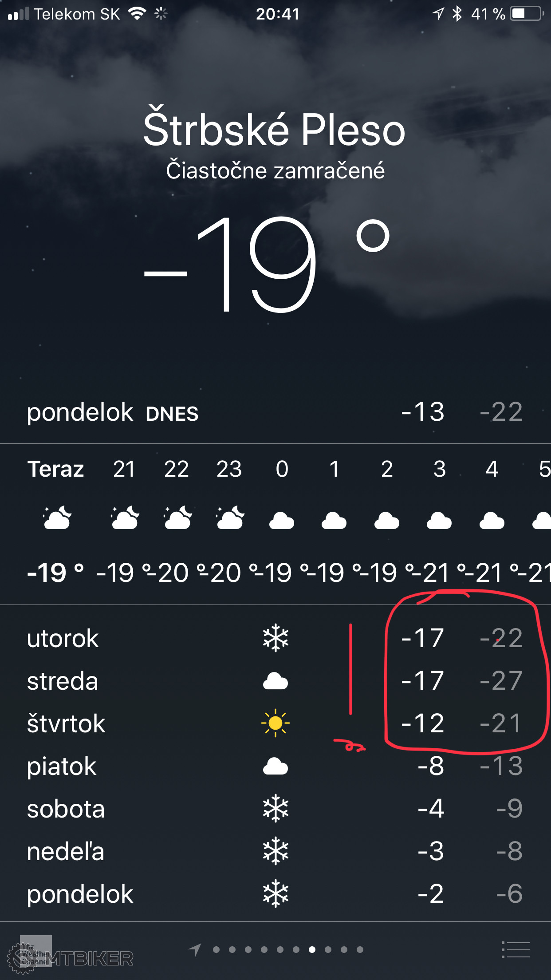
Task: Click the cloud icon beside streda
Action: coord(275,681)
